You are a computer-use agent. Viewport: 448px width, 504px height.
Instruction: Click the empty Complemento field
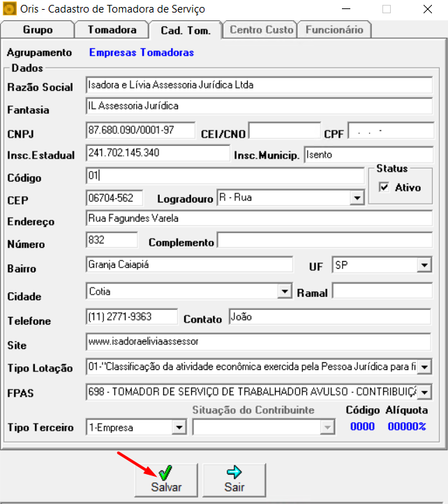click(324, 240)
